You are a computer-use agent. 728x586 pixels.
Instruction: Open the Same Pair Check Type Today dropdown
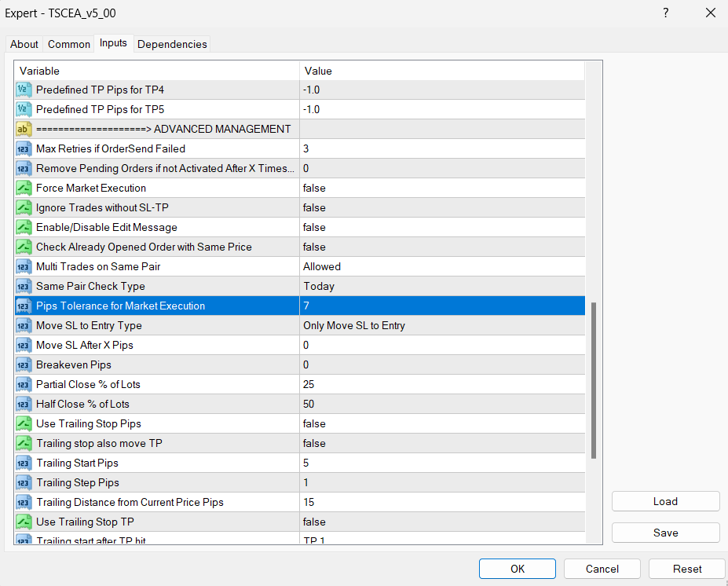(319, 286)
